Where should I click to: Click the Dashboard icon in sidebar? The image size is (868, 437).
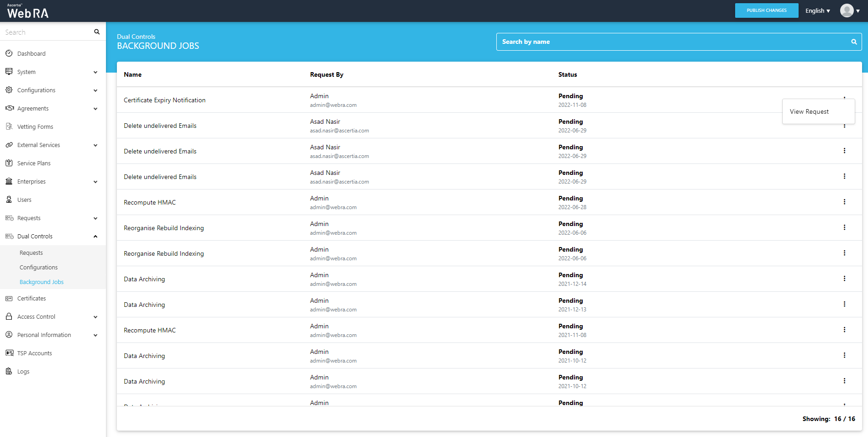[x=9, y=53]
